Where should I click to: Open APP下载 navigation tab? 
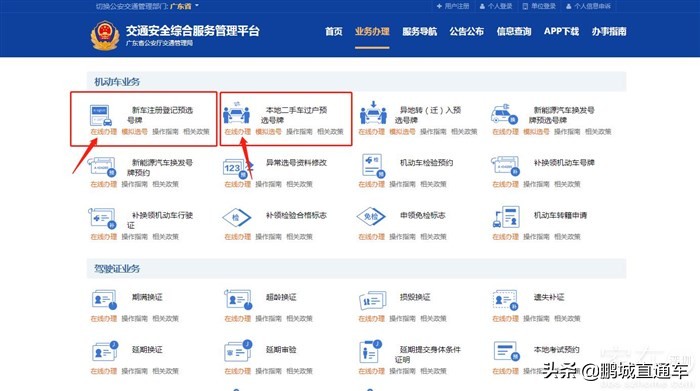tap(561, 31)
